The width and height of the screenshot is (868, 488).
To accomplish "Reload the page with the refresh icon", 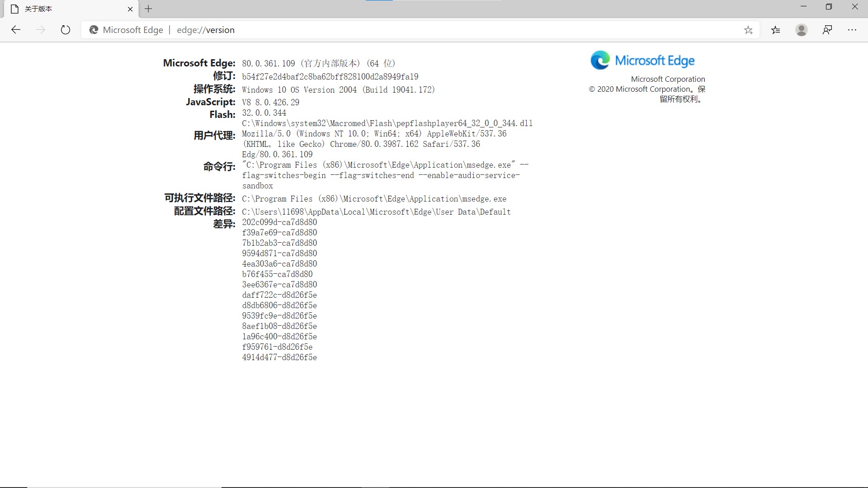I will point(66,30).
